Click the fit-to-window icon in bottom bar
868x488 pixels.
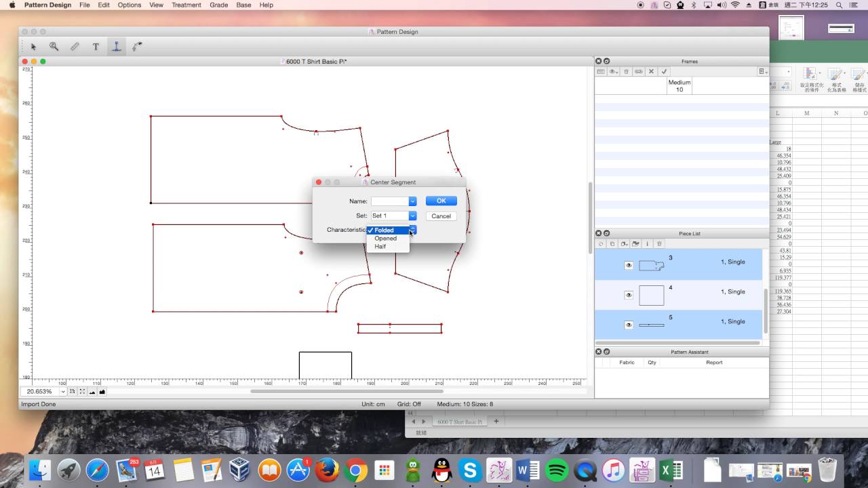82,392
